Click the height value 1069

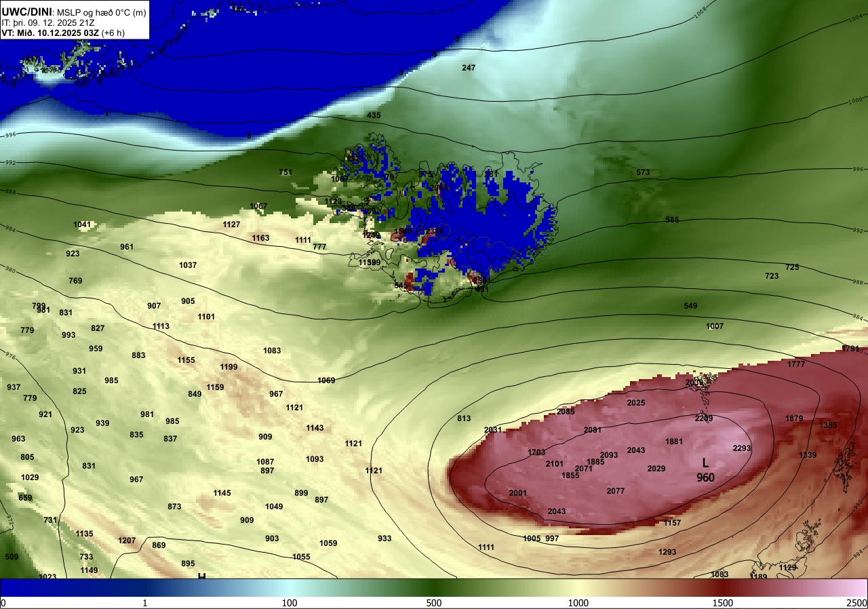coord(326,380)
